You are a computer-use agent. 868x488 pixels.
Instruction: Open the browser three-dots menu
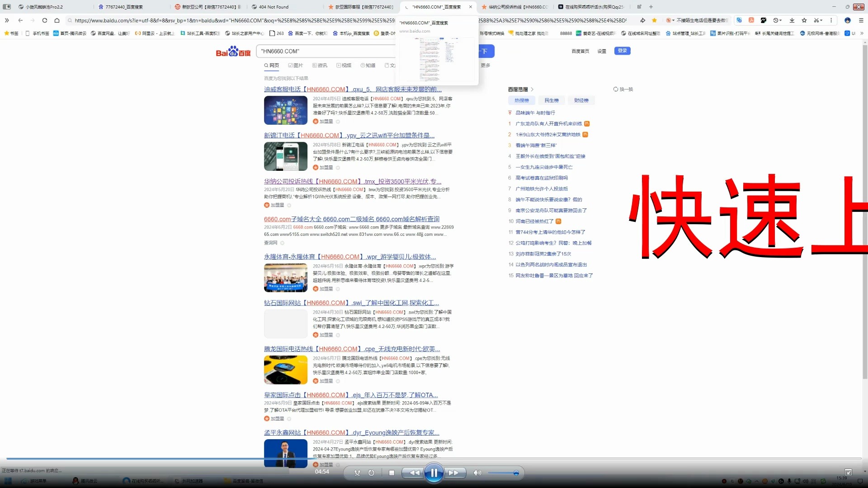tap(831, 20)
